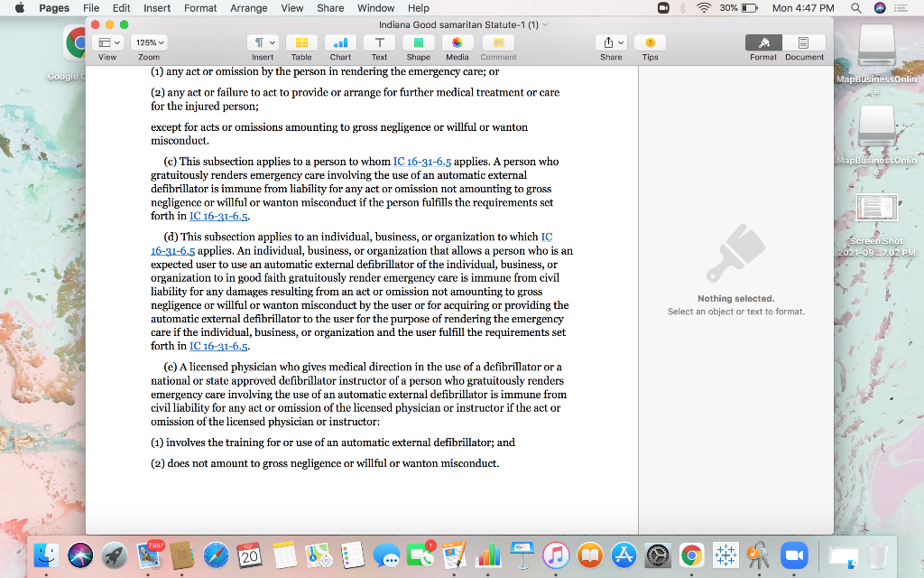This screenshot has height=578, width=924.
Task: Open the Screen Shot file thumbnail on the desktop
Action: pyautogui.click(x=877, y=208)
